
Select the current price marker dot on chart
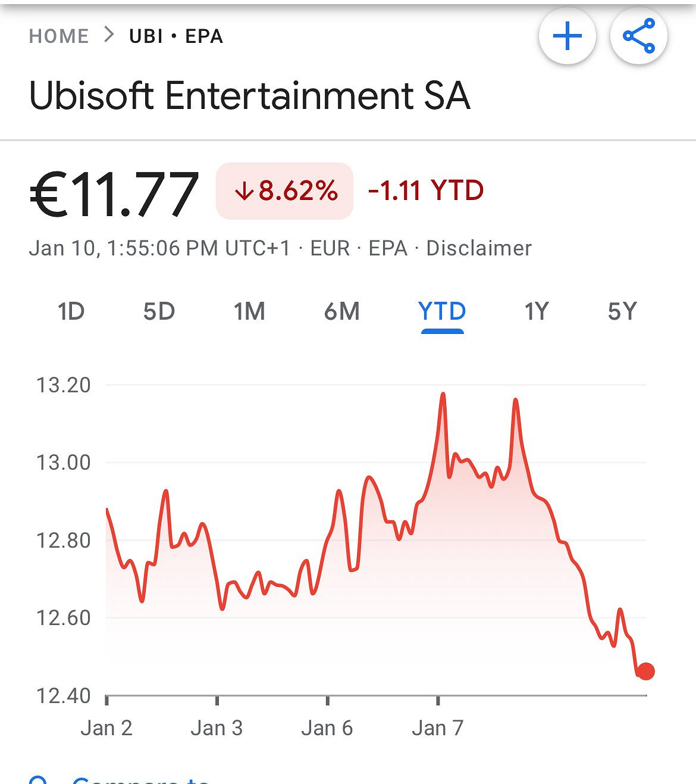point(645,671)
